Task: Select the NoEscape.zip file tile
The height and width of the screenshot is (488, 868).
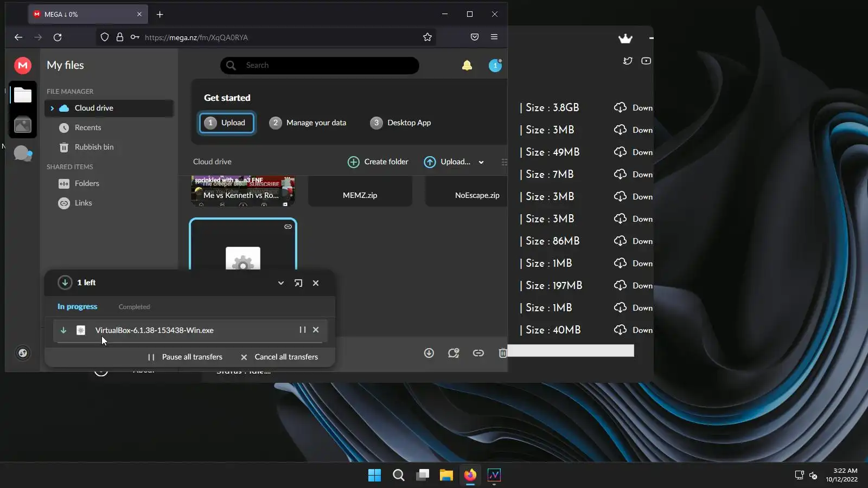Action: point(467,191)
